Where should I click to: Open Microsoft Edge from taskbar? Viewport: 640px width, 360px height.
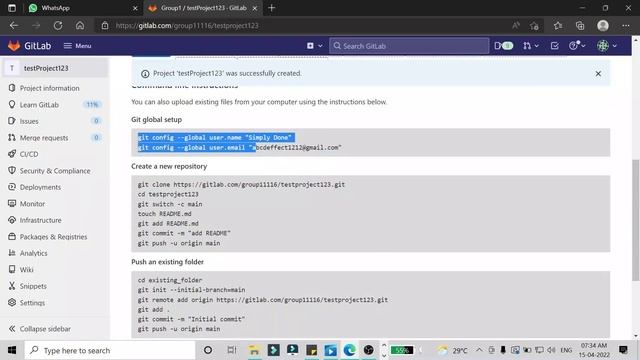coord(349,350)
